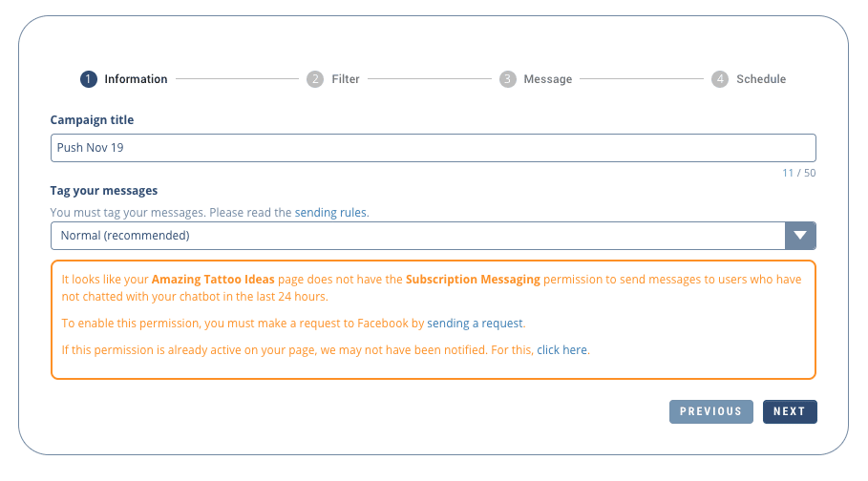Open the Normal (recommended) tag select box
The width and height of the screenshot is (868, 481).
pos(417,236)
